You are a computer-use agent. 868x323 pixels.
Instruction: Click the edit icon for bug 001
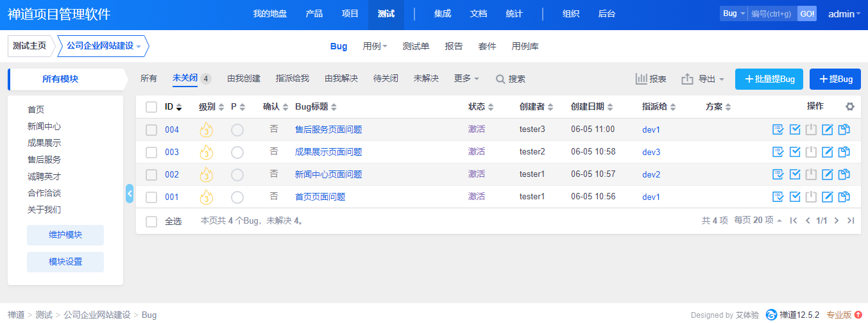[828, 197]
